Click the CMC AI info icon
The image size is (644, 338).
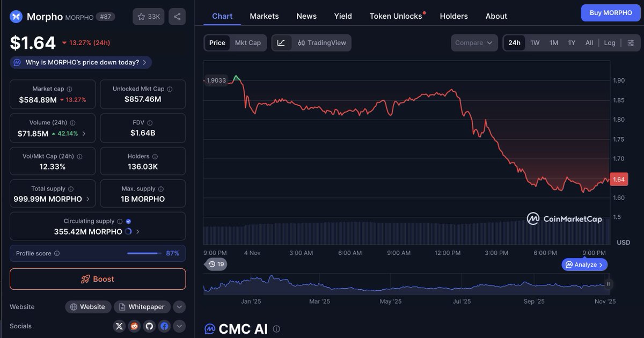276,329
